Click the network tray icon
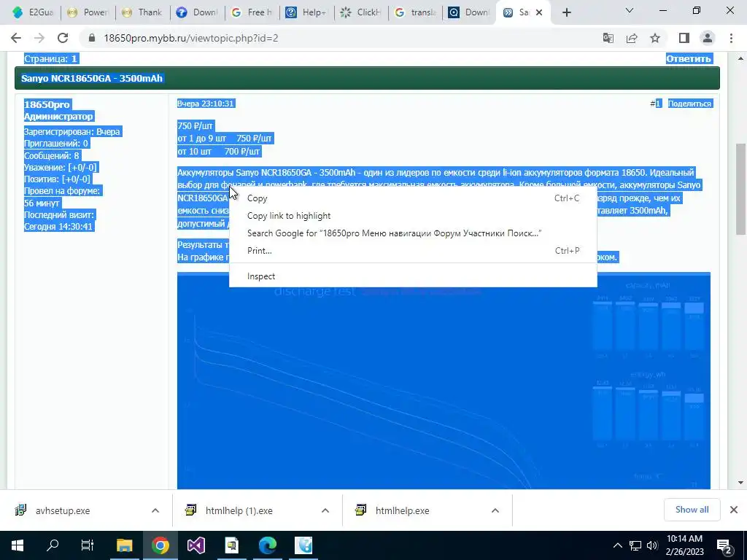The height and width of the screenshot is (560, 747). point(635,545)
